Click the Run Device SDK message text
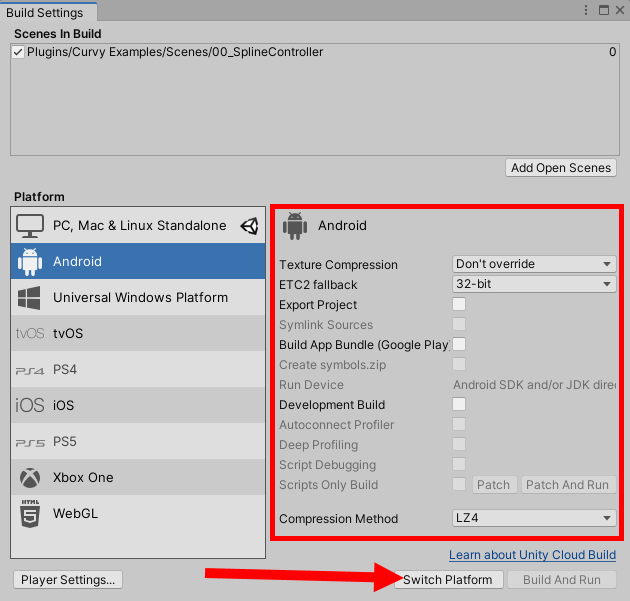This screenshot has width=630, height=601. [534, 385]
